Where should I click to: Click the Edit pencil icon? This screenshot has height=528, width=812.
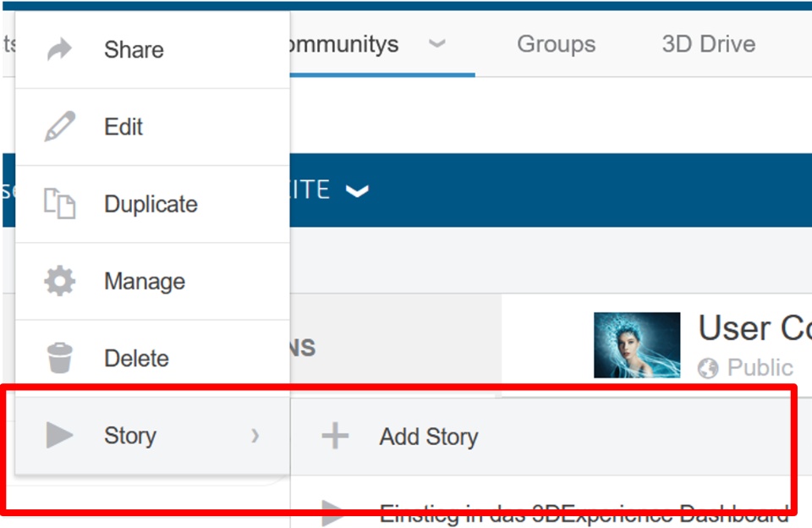click(59, 127)
